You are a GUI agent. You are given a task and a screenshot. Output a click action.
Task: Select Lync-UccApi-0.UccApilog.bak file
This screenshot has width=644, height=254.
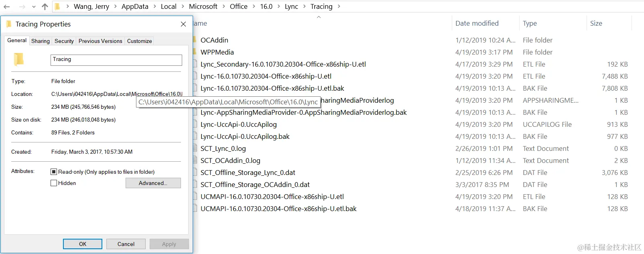(x=245, y=136)
